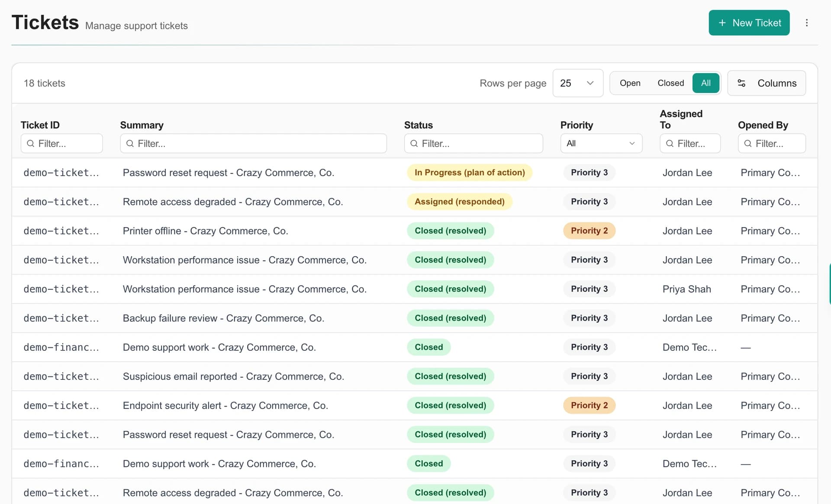Open the Backup failure review ticket

click(224, 318)
